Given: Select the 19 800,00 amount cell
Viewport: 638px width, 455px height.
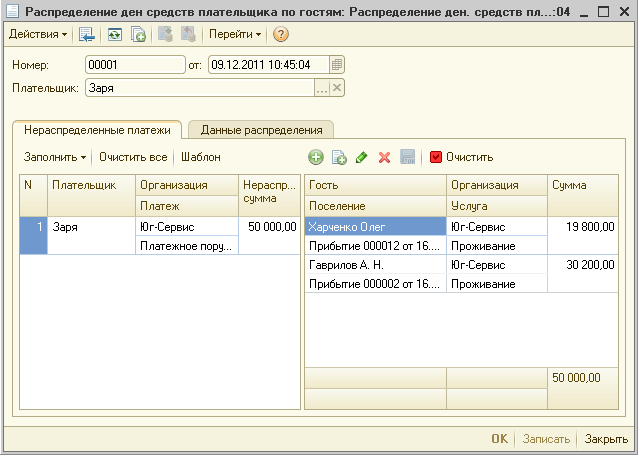Looking at the screenshot, I should point(583,236).
